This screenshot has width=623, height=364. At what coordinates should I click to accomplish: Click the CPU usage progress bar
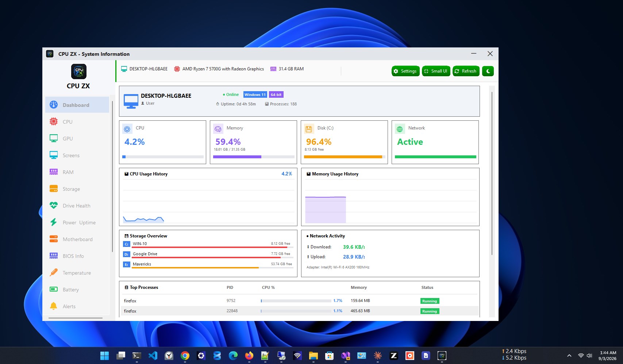point(163,157)
